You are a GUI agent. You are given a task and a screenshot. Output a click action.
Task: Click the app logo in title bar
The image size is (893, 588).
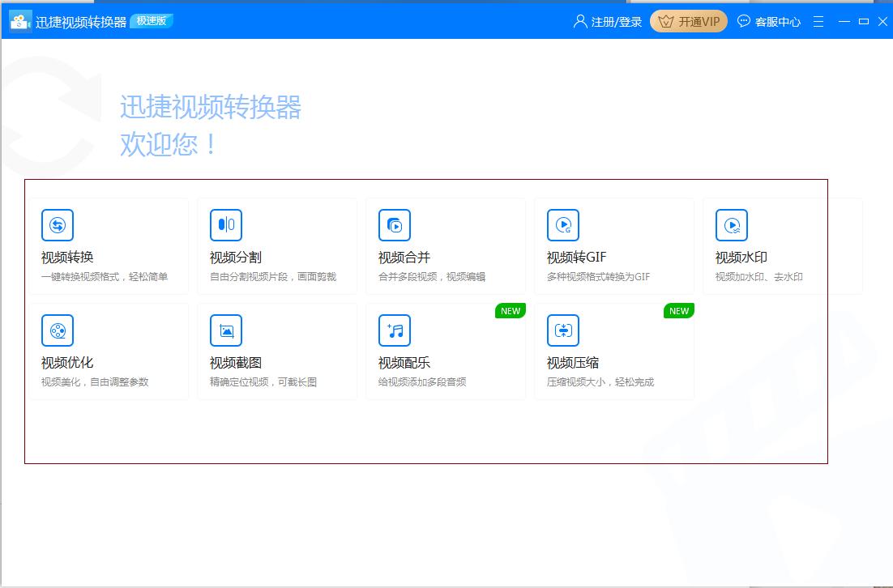tap(18, 21)
